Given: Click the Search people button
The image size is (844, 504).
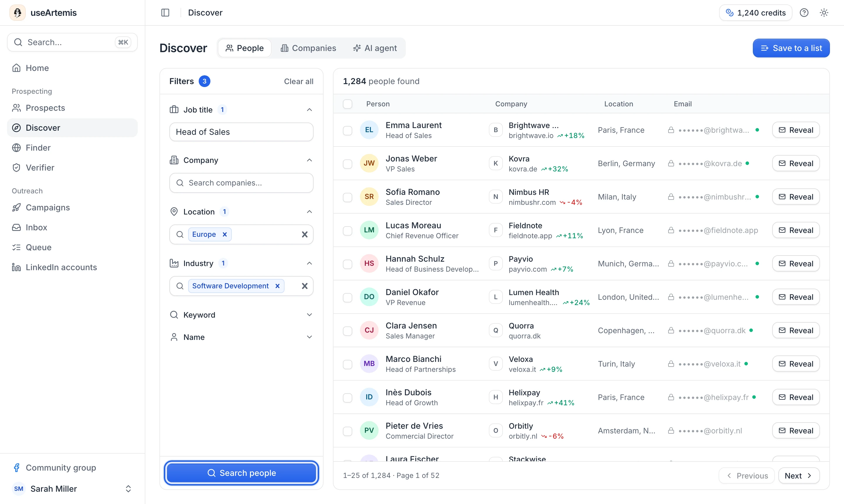Looking at the screenshot, I should 241,473.
